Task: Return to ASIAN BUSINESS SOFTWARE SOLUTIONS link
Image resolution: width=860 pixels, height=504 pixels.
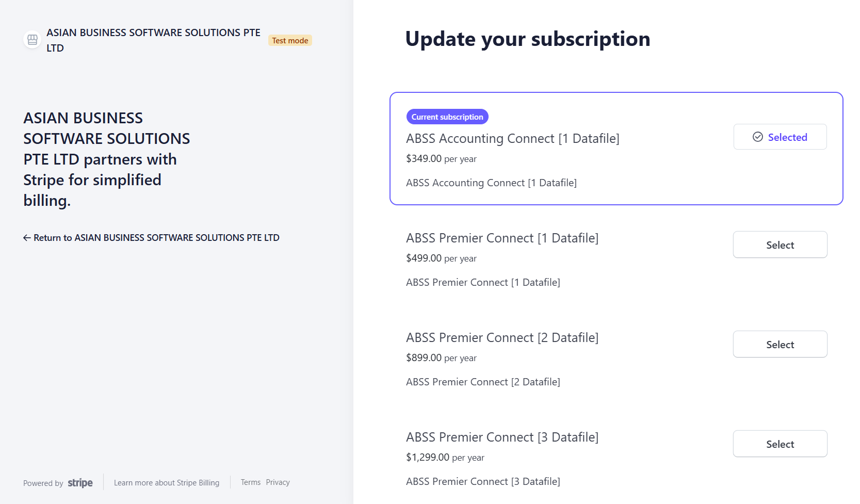Action: (x=156, y=238)
